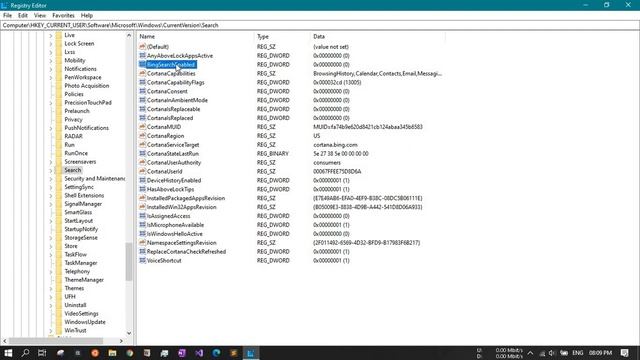The width and height of the screenshot is (640, 360).
Task: Click the tree pane scroll-right arrow
Action: pyautogui.click(x=121, y=341)
